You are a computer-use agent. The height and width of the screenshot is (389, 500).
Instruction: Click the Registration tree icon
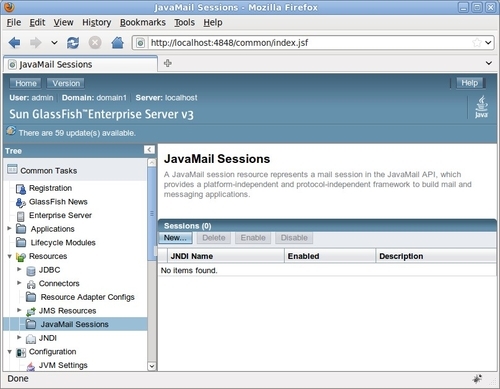point(21,189)
